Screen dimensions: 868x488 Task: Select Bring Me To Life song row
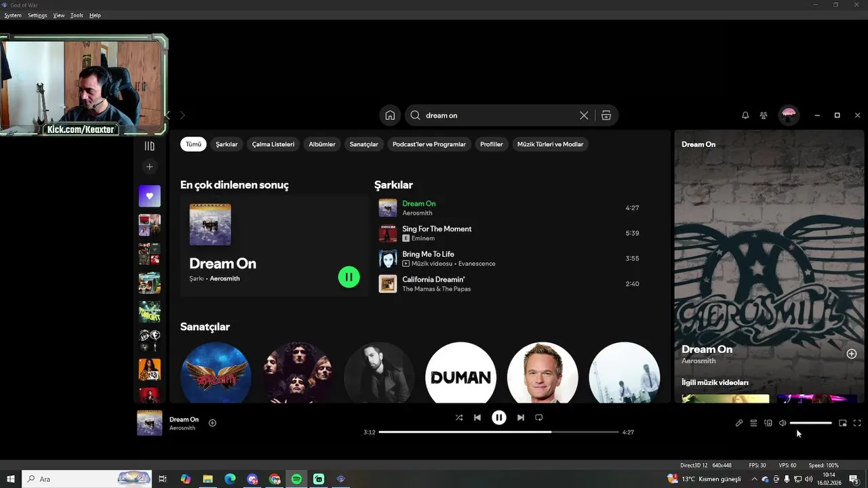point(509,258)
